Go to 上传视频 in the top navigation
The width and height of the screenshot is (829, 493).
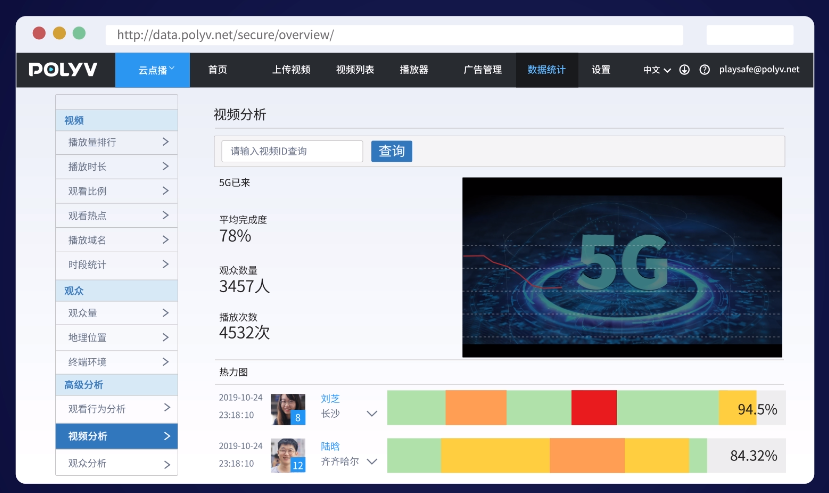(291, 70)
